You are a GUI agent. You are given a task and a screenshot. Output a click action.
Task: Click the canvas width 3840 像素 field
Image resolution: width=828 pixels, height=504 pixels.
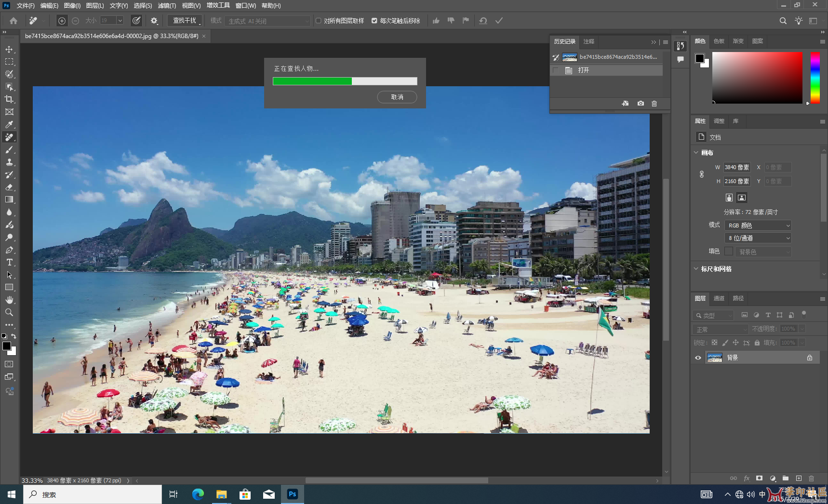tap(737, 167)
